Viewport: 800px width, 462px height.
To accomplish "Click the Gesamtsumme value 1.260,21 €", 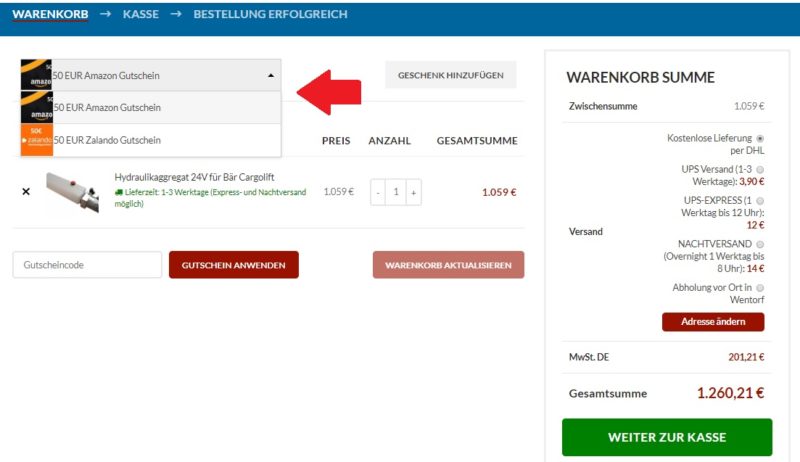I will (731, 393).
